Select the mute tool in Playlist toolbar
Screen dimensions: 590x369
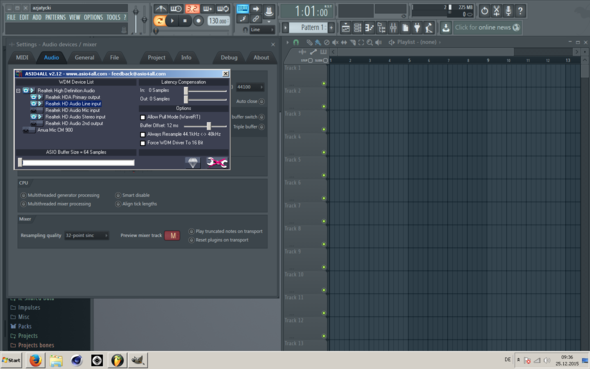[x=335, y=43]
